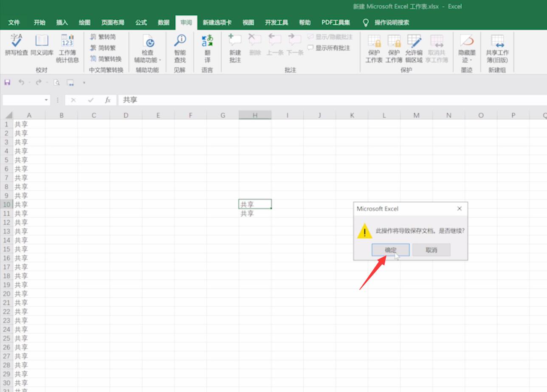Click 取消 in the Microsoft Excel dialog

[x=431, y=250]
